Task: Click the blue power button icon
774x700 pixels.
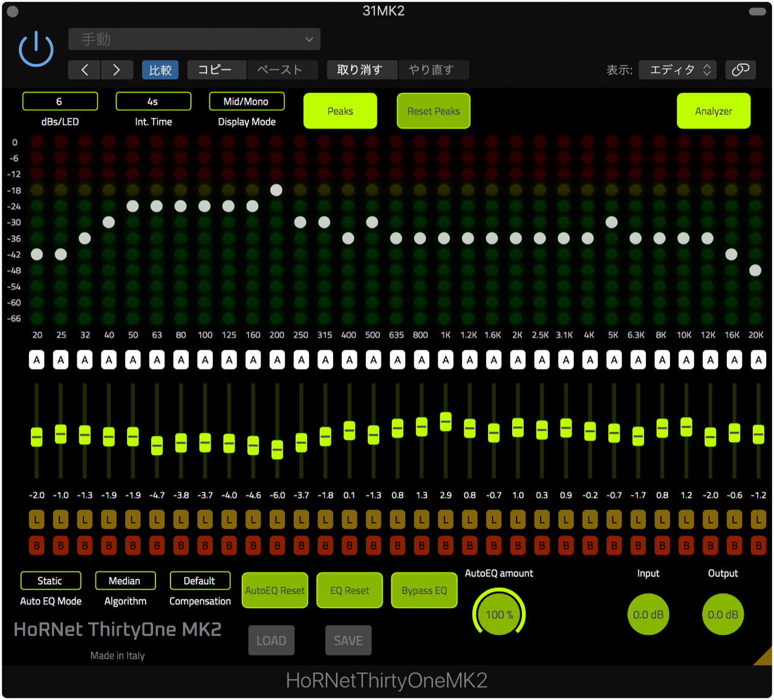Action: click(x=36, y=48)
